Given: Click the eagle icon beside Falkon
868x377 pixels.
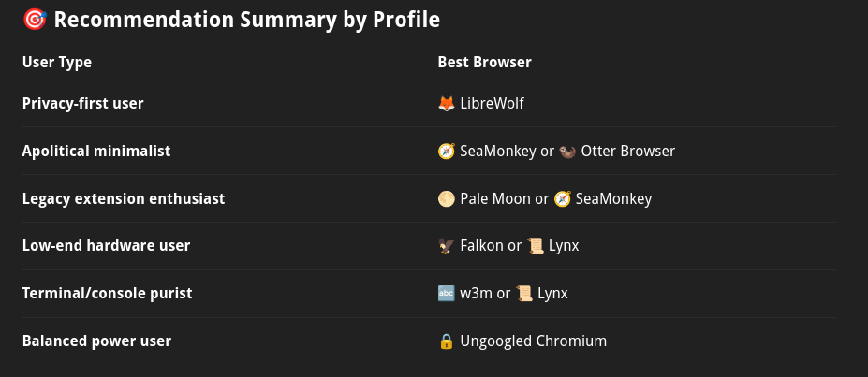Looking at the screenshot, I should (447, 245).
